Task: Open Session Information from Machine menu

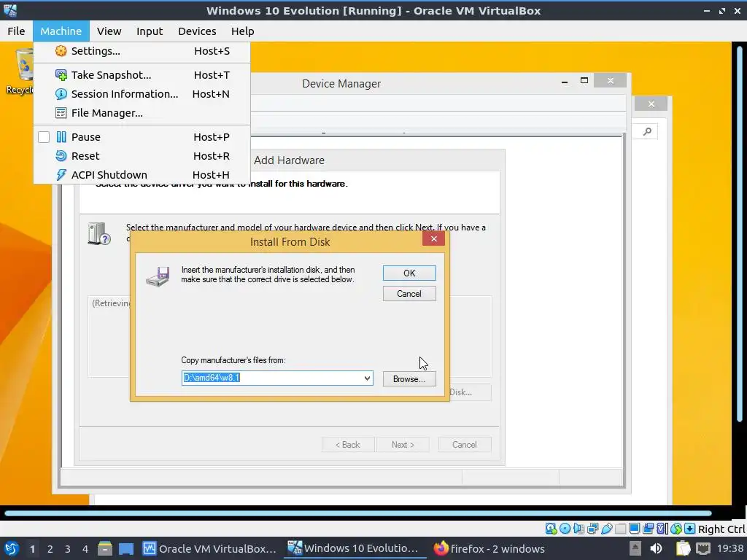Action: click(x=142, y=94)
